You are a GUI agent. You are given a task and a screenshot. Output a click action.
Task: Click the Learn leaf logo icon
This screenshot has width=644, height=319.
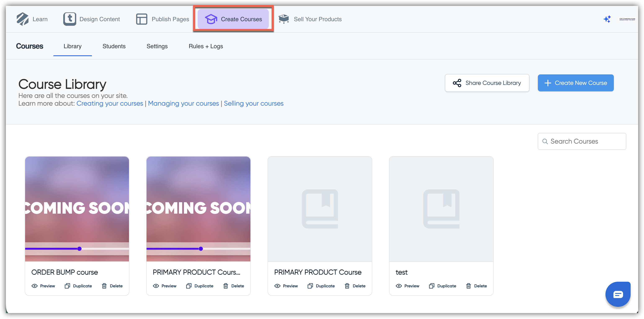(x=22, y=19)
